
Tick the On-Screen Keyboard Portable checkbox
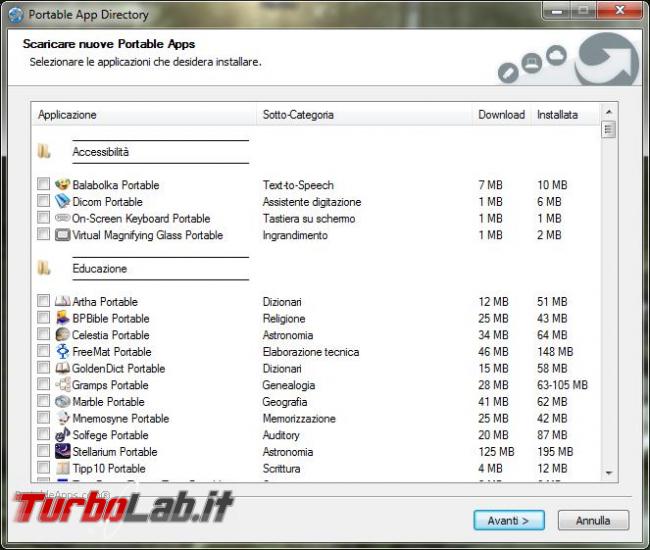click(x=43, y=217)
